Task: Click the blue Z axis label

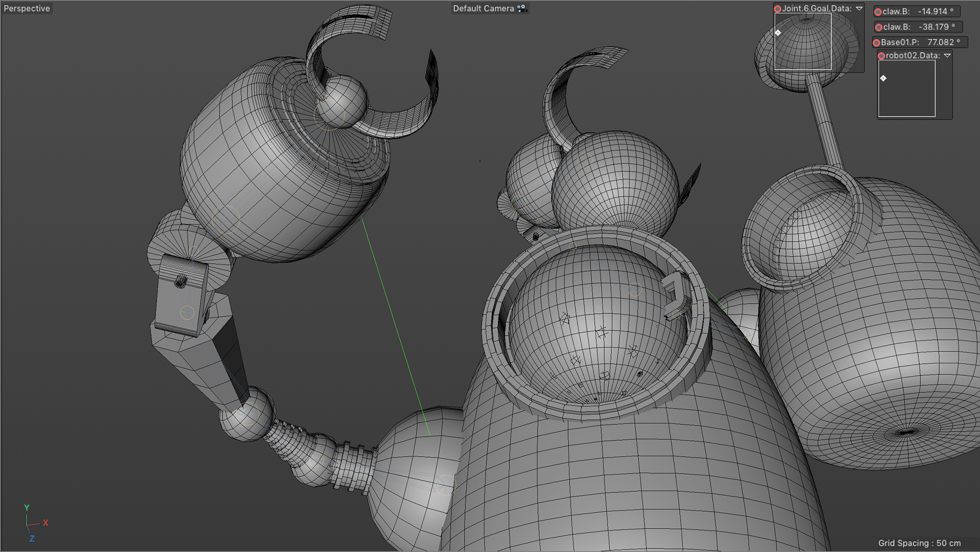Action: tap(32, 539)
